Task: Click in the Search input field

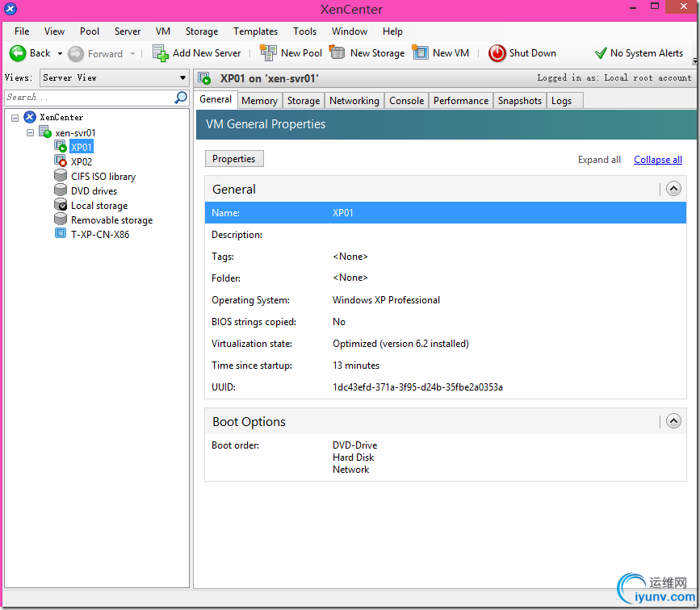Action: [90, 97]
